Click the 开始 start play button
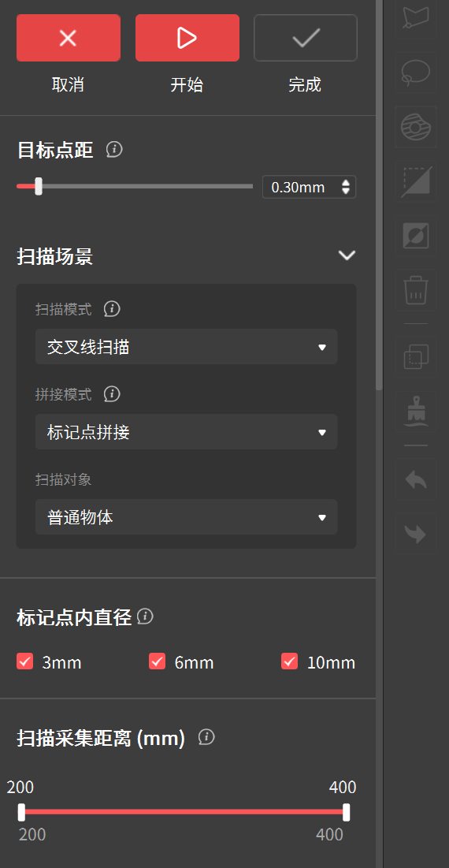The width and height of the screenshot is (449, 868). click(187, 38)
